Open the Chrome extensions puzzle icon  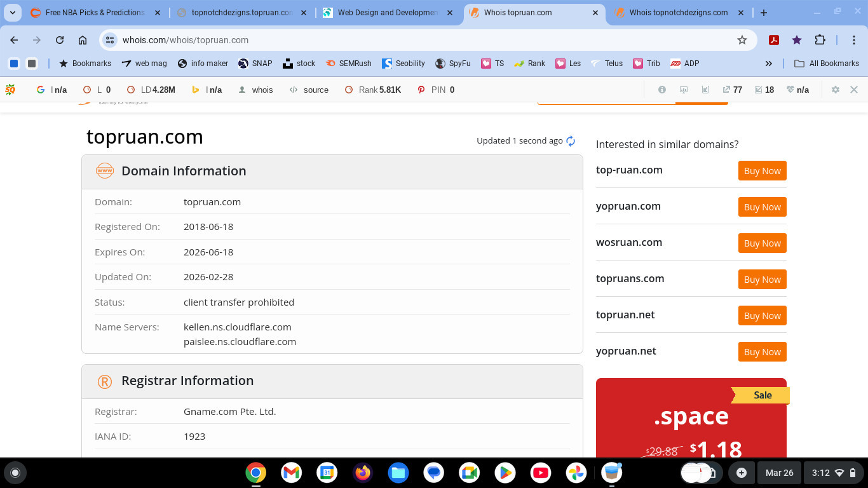coord(820,40)
